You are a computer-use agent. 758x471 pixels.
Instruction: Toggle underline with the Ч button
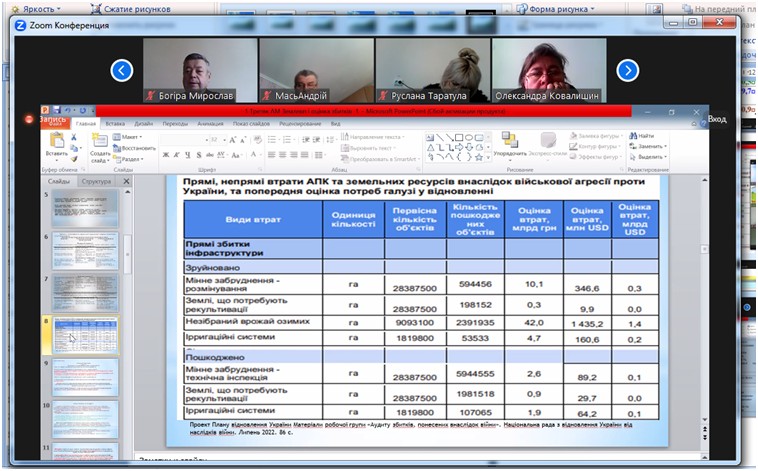pos(188,155)
